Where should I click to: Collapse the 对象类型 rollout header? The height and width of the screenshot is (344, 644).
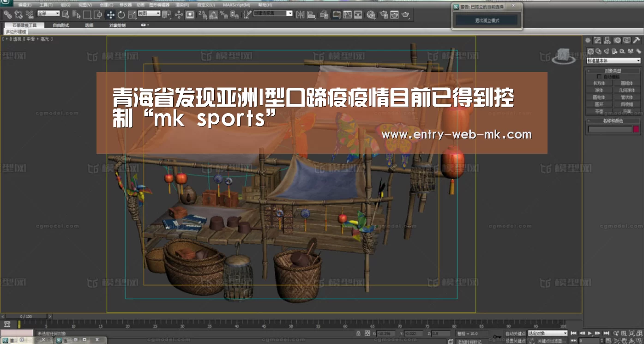(614, 71)
